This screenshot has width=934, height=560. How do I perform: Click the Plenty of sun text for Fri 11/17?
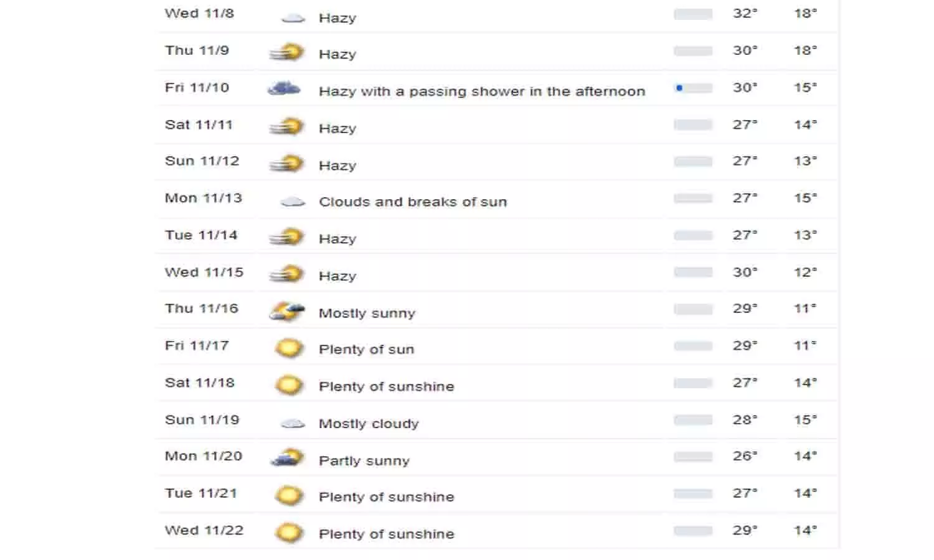pos(366,349)
